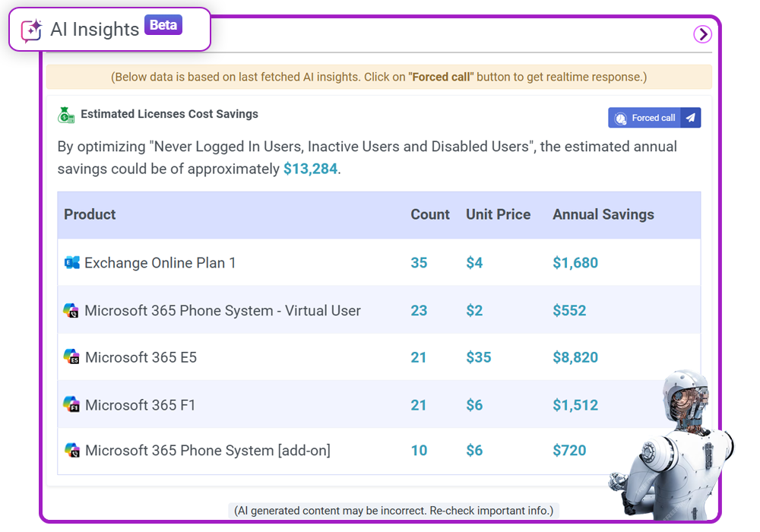Screen dimensions: 760x532
Task: Click the AI Insights sparkle icon
Action: point(31,30)
